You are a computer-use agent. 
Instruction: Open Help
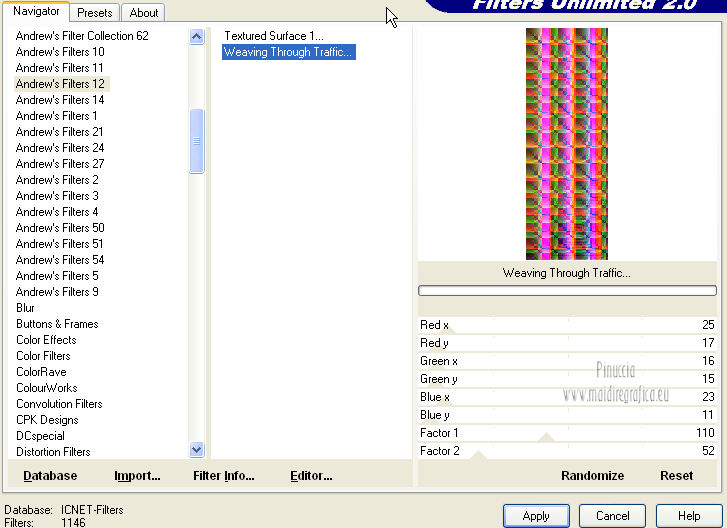[x=689, y=516]
